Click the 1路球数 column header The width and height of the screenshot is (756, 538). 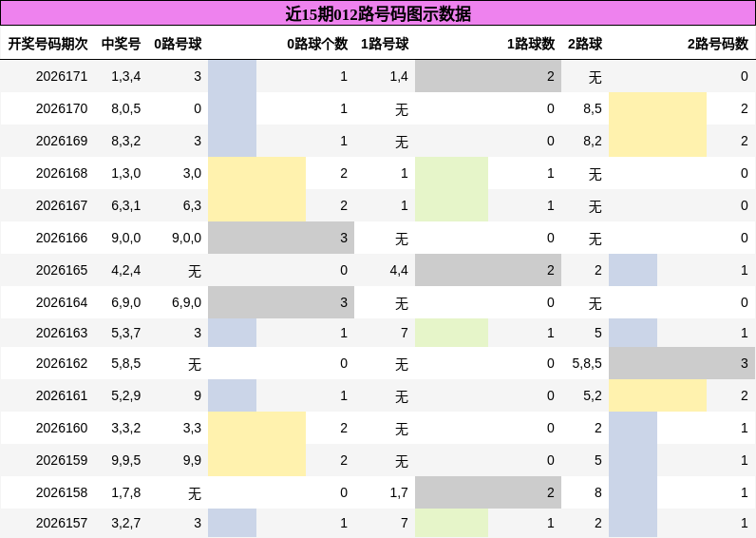[531, 44]
